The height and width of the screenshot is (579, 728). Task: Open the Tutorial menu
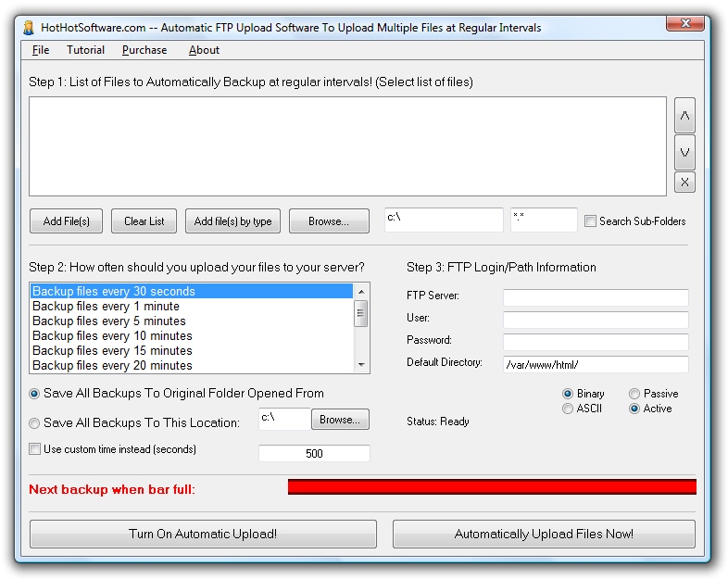click(85, 50)
